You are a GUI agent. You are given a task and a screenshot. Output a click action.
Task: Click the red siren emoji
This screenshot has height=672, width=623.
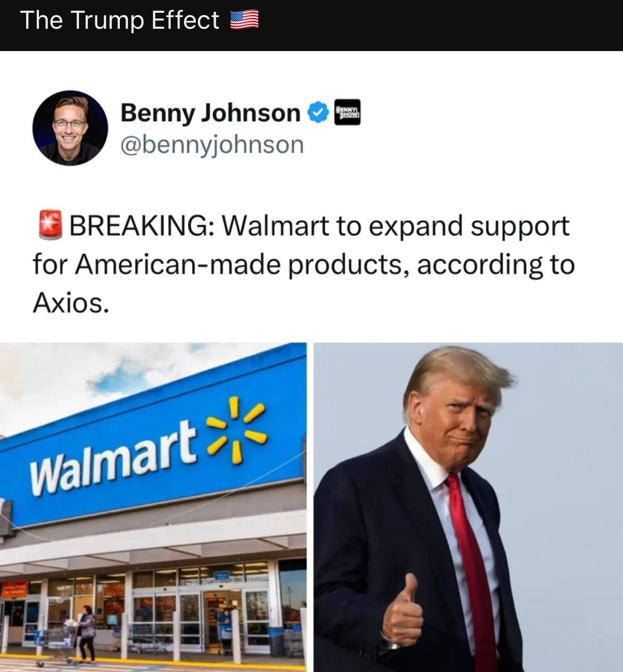(x=51, y=224)
